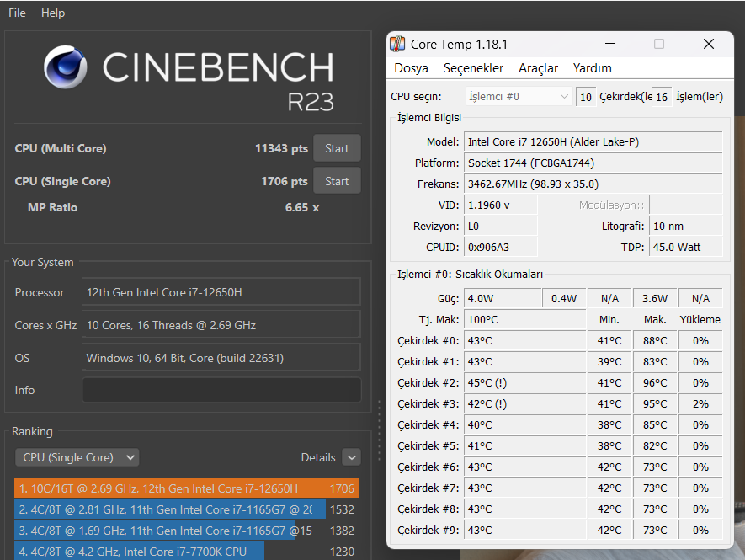
Task: Expand the ranking Details chevron
Action: (351, 457)
